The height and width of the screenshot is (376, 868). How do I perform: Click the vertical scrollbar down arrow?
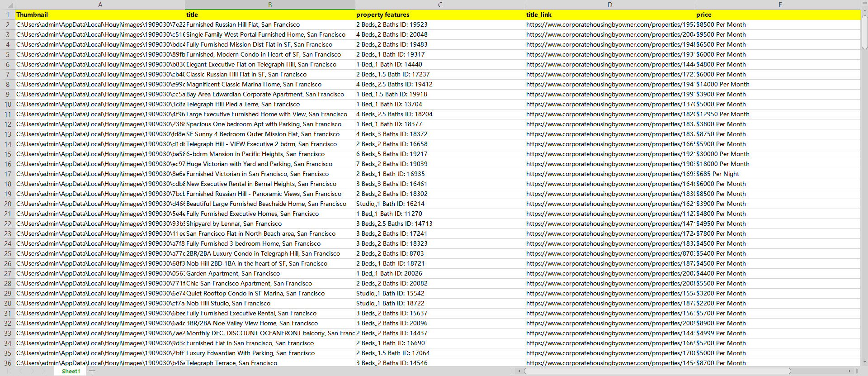[864, 362]
